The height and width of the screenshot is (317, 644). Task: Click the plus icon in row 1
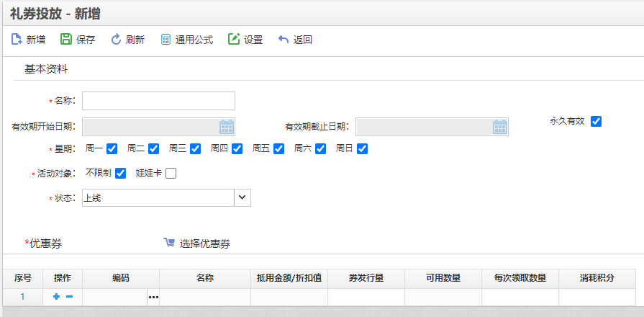(x=56, y=297)
